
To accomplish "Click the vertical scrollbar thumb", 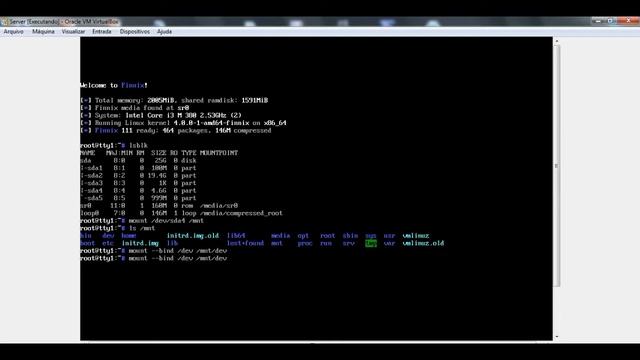I will coord(557,166).
